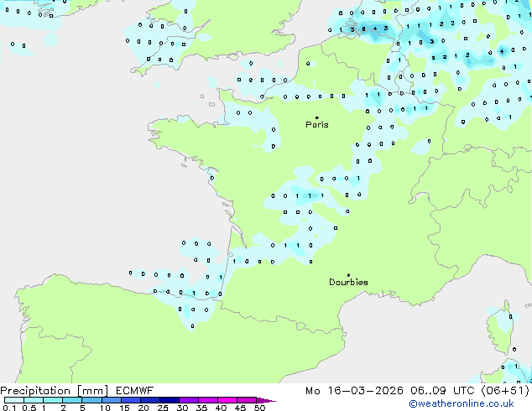Viewport: 532px width, 411px height.
Task: Click the 'Mo 16-03-2026' date text
Action: (354, 391)
